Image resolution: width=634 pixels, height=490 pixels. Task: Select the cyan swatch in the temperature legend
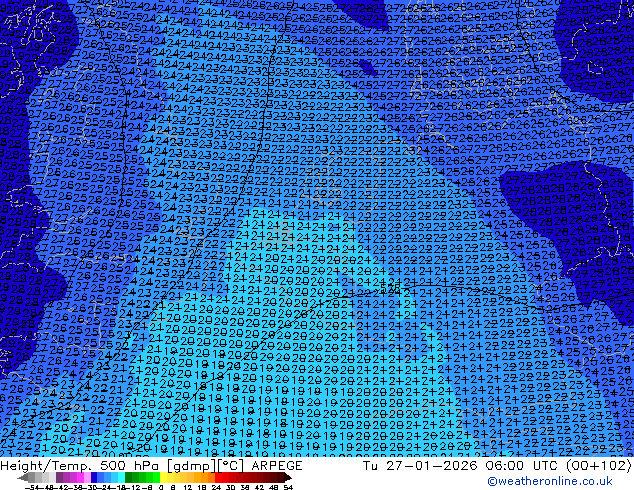pos(121,477)
